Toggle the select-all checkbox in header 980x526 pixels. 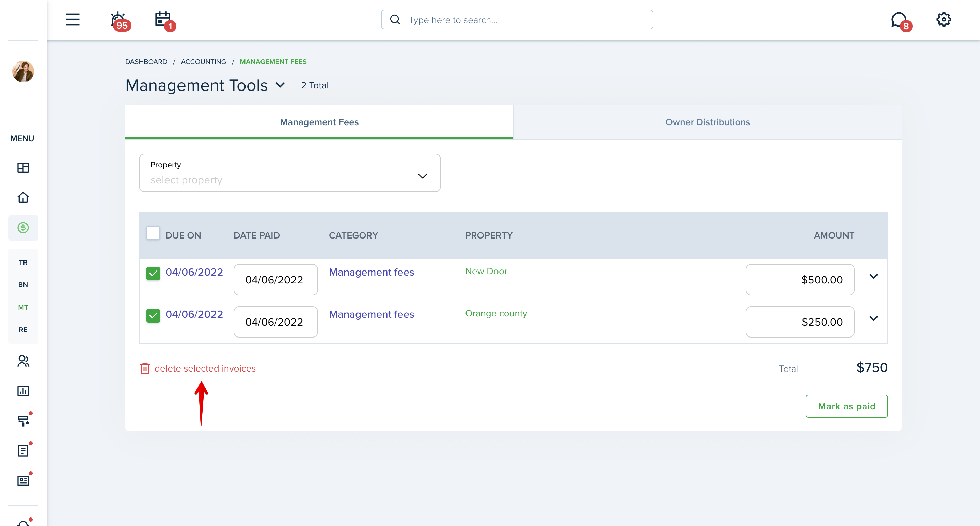tap(153, 233)
